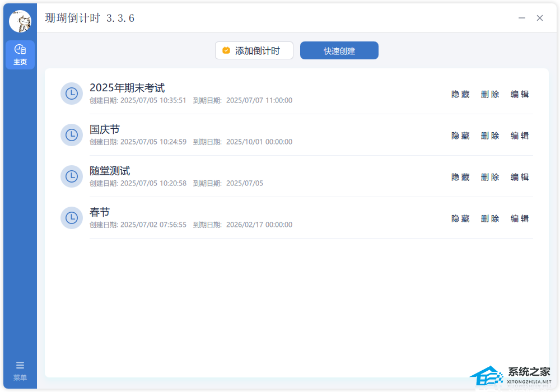This screenshot has width=560, height=392.
Task: Delete the 2025年期末考试 countdown
Action: tap(490, 94)
